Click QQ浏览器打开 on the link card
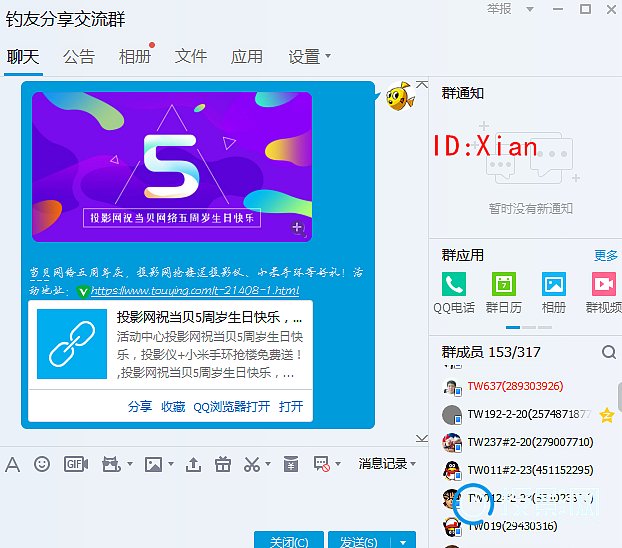This screenshot has width=622, height=548. tap(232, 406)
